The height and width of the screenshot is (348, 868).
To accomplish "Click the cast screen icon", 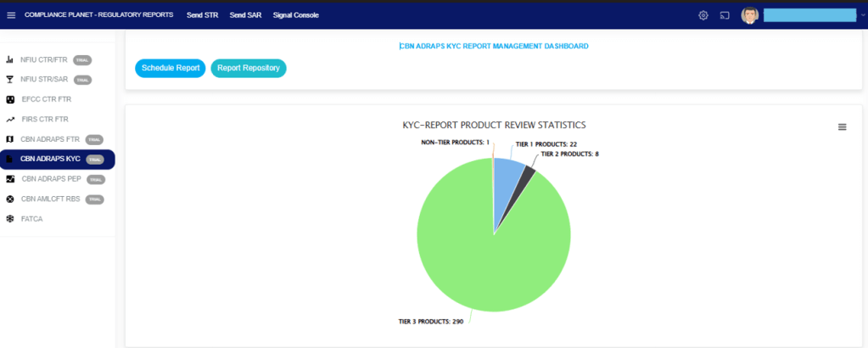I will click(x=725, y=15).
